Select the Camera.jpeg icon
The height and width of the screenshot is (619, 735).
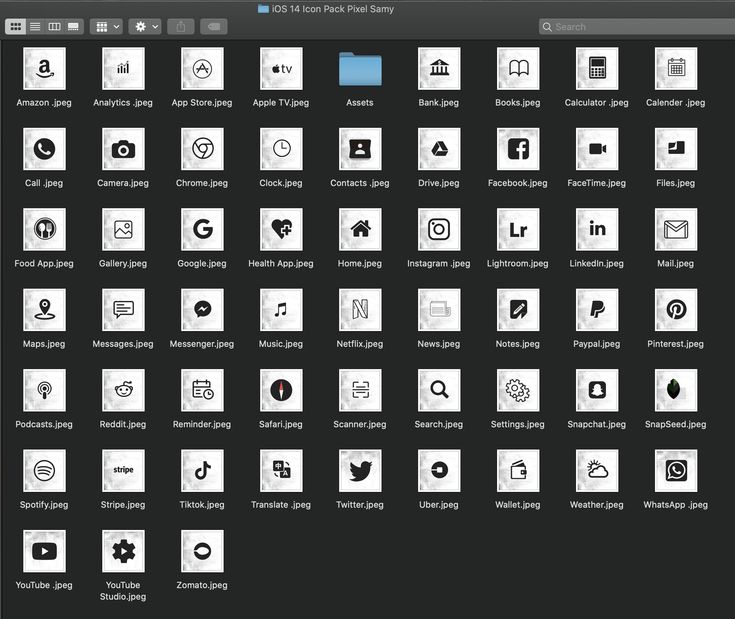(x=123, y=149)
